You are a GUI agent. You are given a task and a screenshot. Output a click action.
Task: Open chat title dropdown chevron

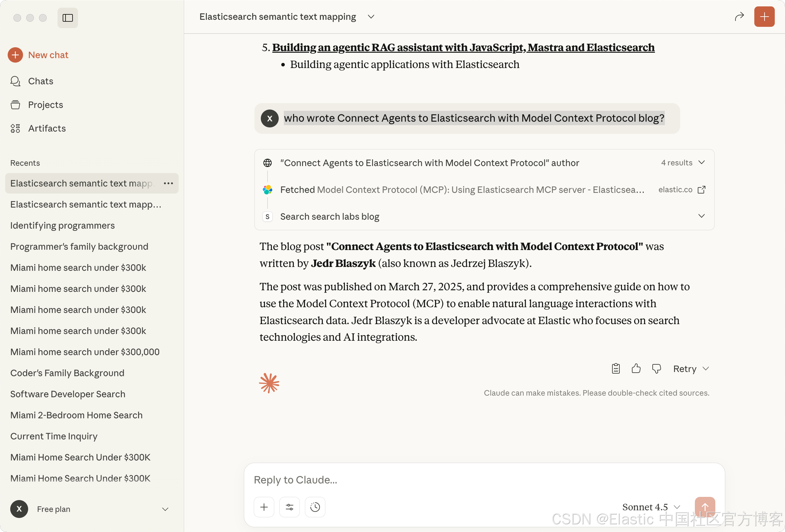click(x=371, y=17)
